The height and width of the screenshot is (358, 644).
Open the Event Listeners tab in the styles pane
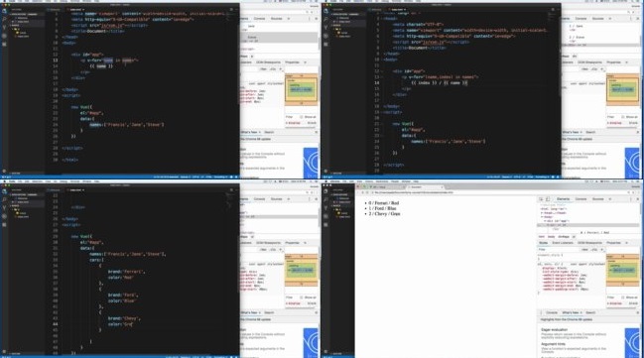pos(563,243)
